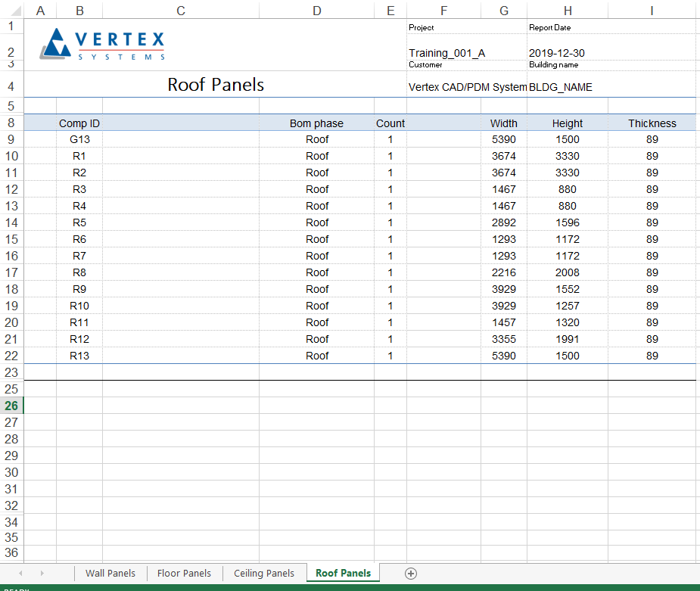Select row 26 header
This screenshot has height=591, width=700.
tap(11, 406)
